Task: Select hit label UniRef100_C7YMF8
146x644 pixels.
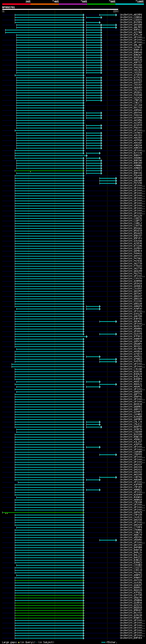Action: click(131, 527)
